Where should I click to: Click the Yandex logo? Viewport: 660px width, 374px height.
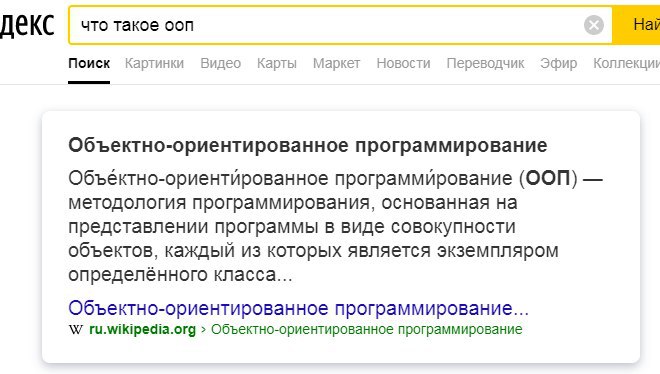27,25
